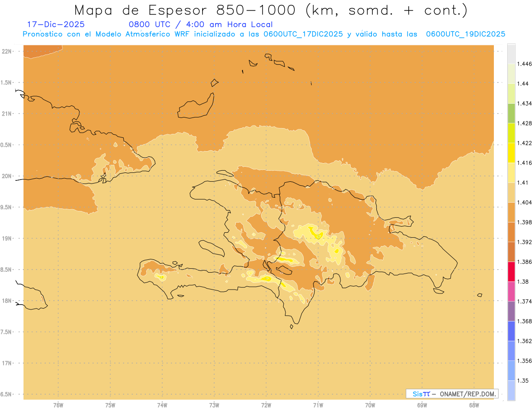The image size is (532, 411).
Task: Select the purple color band between 1.368 and 1.374
Action: [511, 311]
